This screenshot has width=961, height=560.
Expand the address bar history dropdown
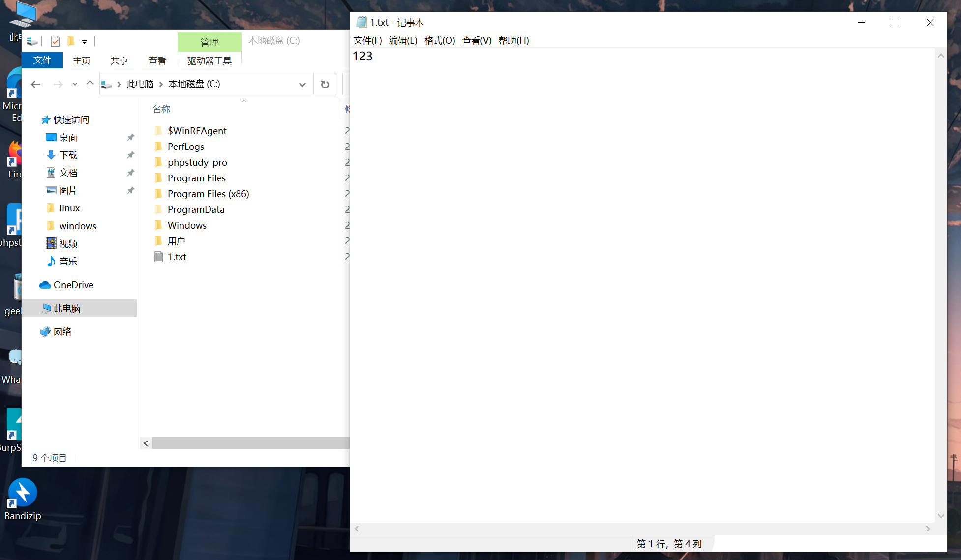302,85
